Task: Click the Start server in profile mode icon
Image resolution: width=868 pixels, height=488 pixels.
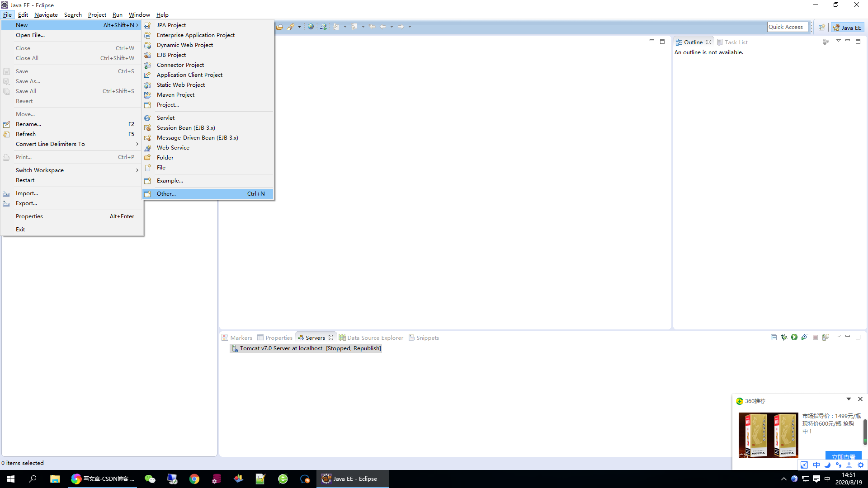Action: 805,337
